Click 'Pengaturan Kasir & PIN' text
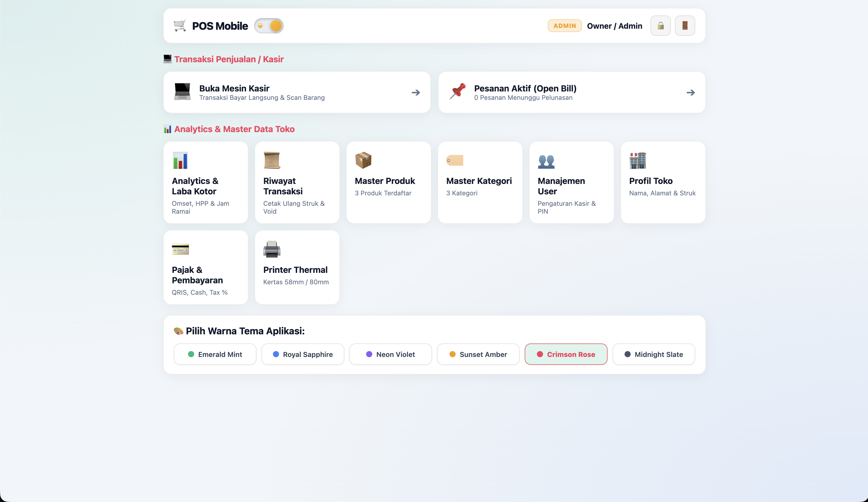The image size is (868, 502). click(567, 207)
